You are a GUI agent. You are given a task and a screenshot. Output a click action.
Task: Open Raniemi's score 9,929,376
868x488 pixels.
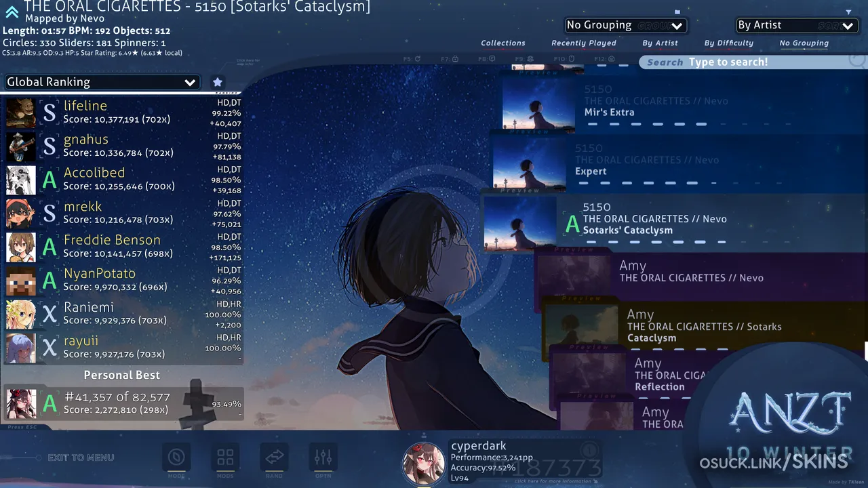123,314
